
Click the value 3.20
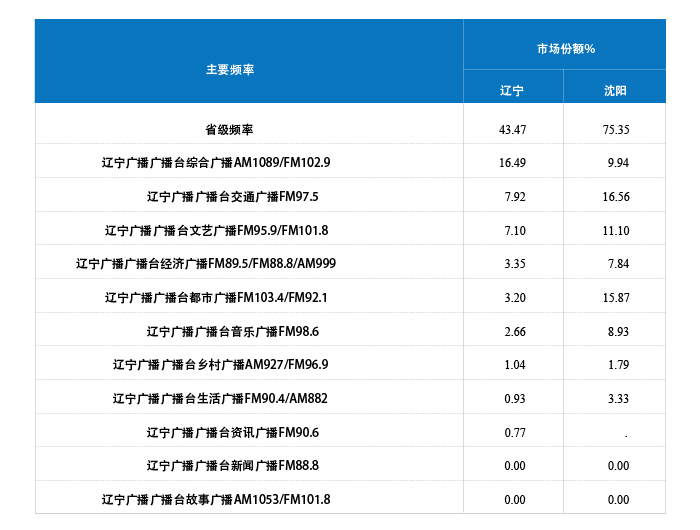tap(515, 297)
